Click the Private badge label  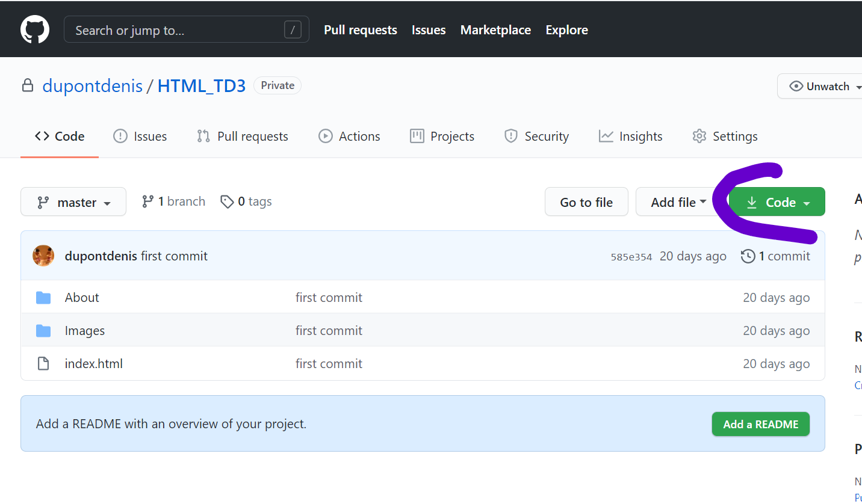(x=278, y=85)
